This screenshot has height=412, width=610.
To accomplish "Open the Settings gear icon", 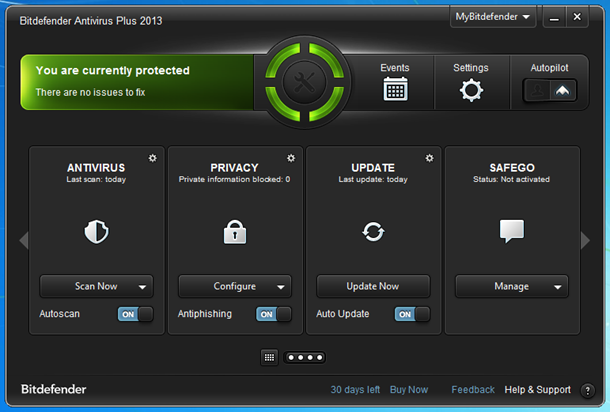I will click(x=471, y=90).
